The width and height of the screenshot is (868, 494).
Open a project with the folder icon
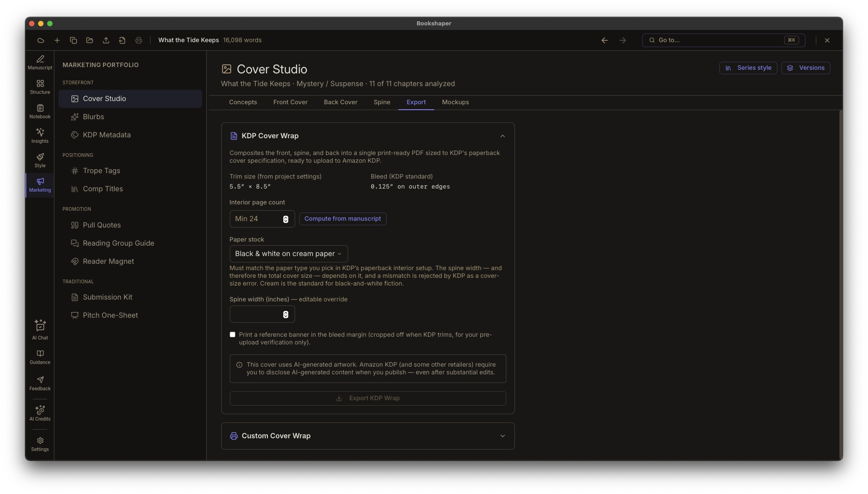point(90,40)
